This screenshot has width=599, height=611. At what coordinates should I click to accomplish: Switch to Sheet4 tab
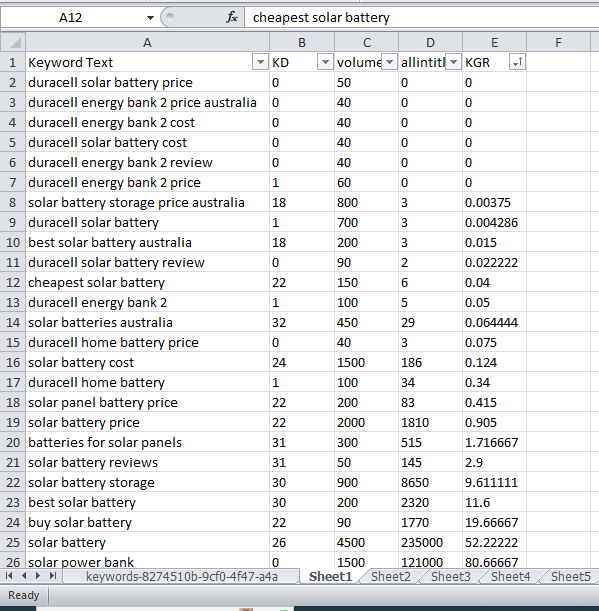511,576
